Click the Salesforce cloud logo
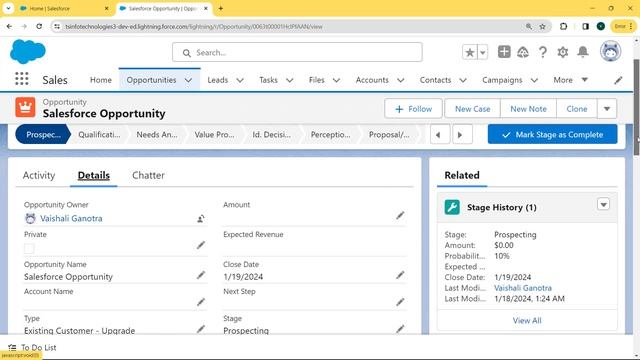 point(28,52)
